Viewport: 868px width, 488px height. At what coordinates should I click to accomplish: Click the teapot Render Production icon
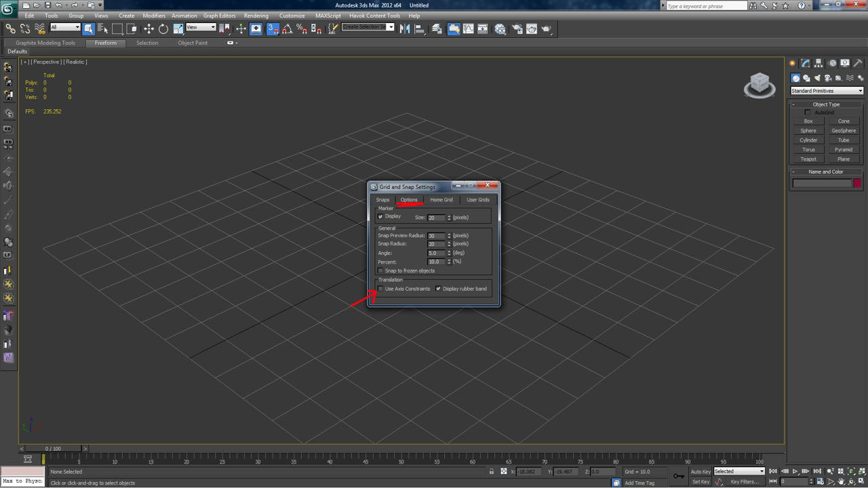coord(547,28)
